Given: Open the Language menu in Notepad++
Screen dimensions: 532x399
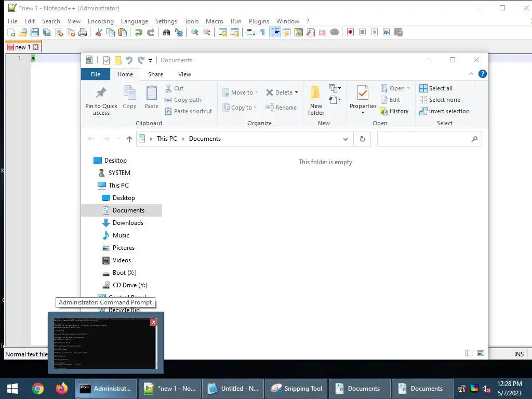Looking at the screenshot, I should [x=135, y=21].
